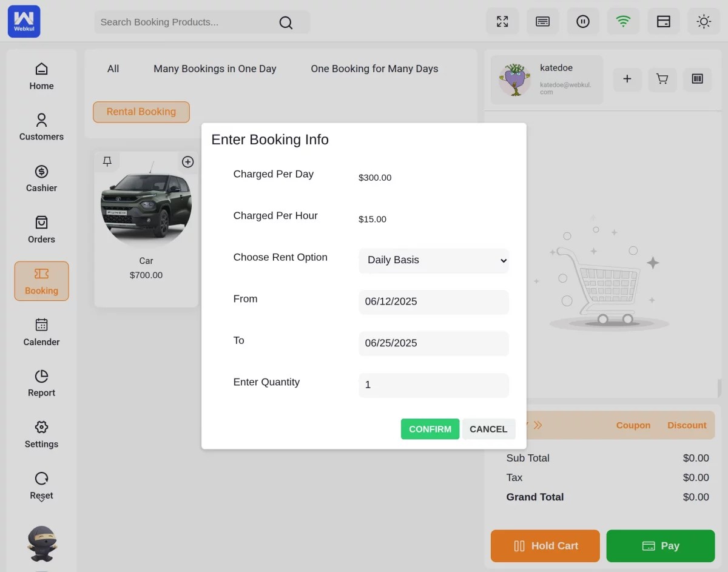Click the Hold Cart button
The width and height of the screenshot is (728, 572).
pyautogui.click(x=544, y=545)
